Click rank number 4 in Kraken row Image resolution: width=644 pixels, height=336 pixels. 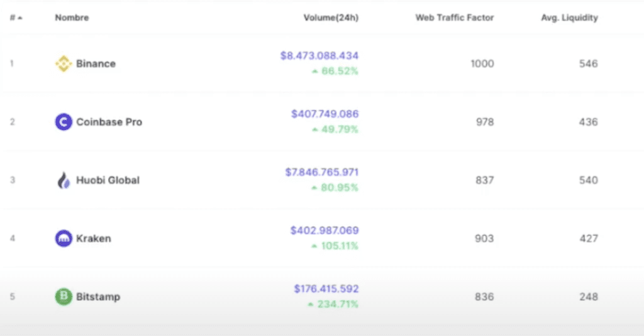tap(13, 239)
